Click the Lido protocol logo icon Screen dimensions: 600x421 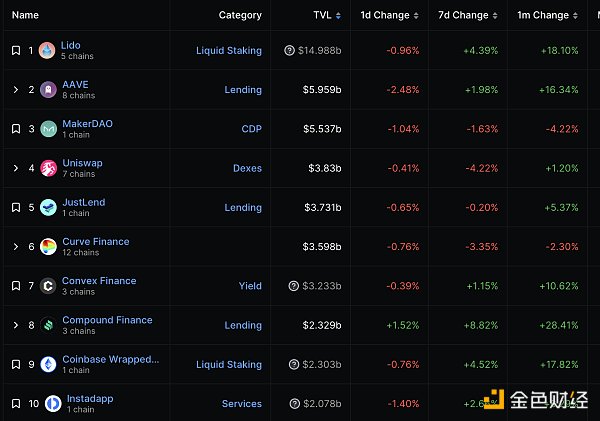[47, 51]
